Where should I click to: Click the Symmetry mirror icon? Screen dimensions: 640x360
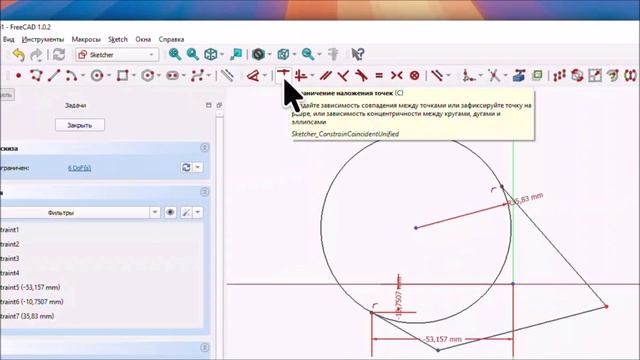click(631, 76)
